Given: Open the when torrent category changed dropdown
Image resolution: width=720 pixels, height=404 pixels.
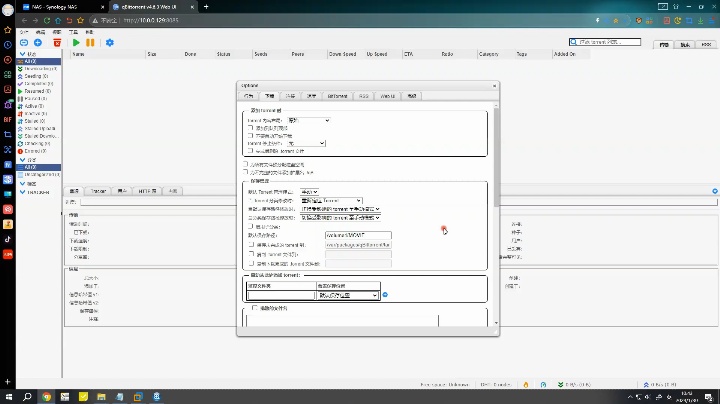Looking at the screenshot, I should tap(331, 201).
